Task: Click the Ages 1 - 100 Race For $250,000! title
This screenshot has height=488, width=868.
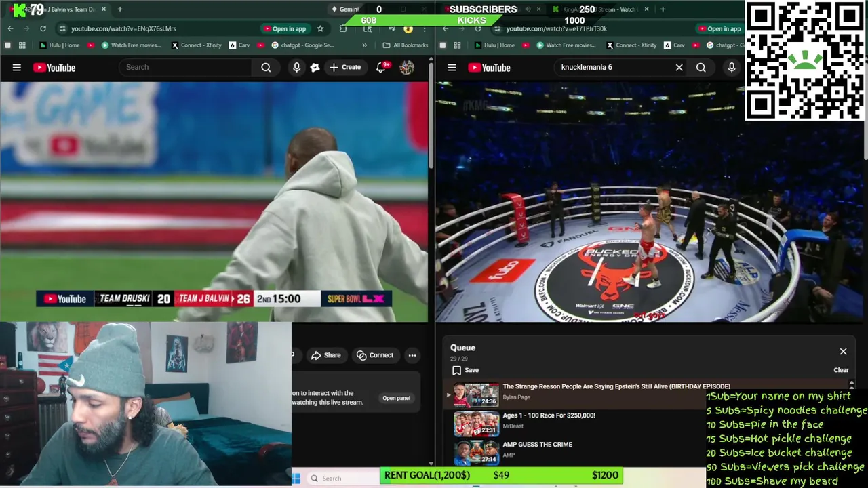Action: [549, 415]
